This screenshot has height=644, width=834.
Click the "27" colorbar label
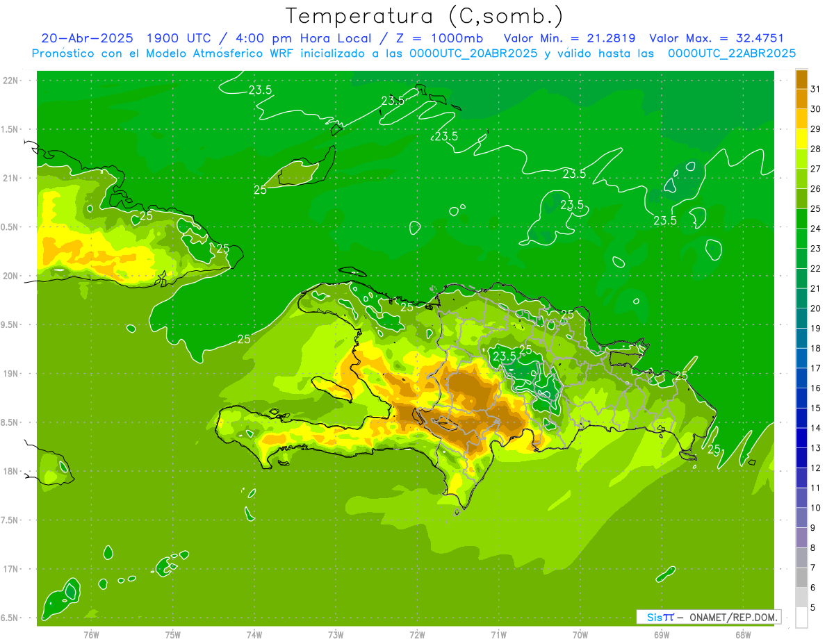[815, 168]
